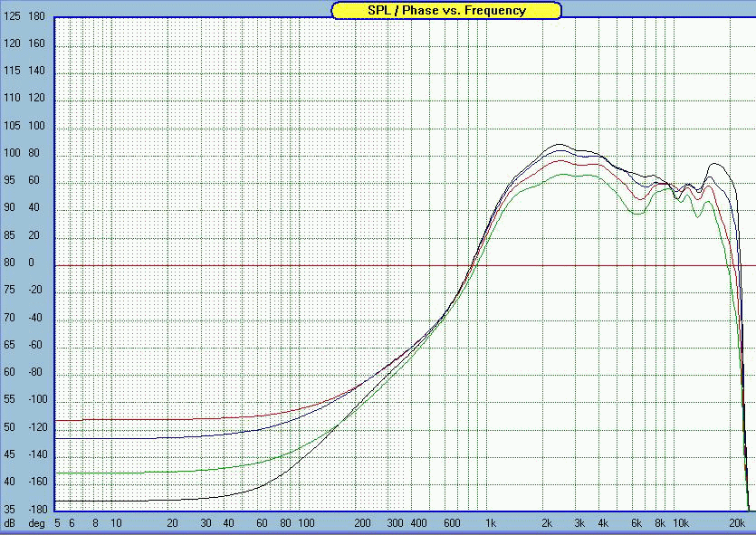Click the '-140' phase scale label
The height and width of the screenshot is (535, 756).
point(38,454)
